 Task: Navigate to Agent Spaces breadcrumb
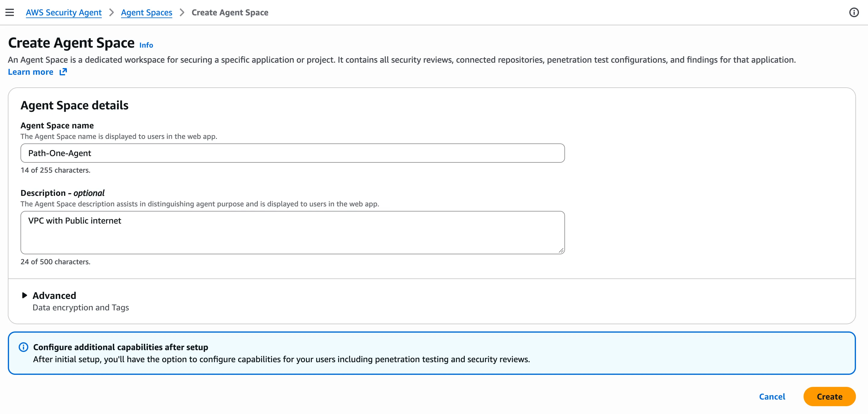pos(147,12)
